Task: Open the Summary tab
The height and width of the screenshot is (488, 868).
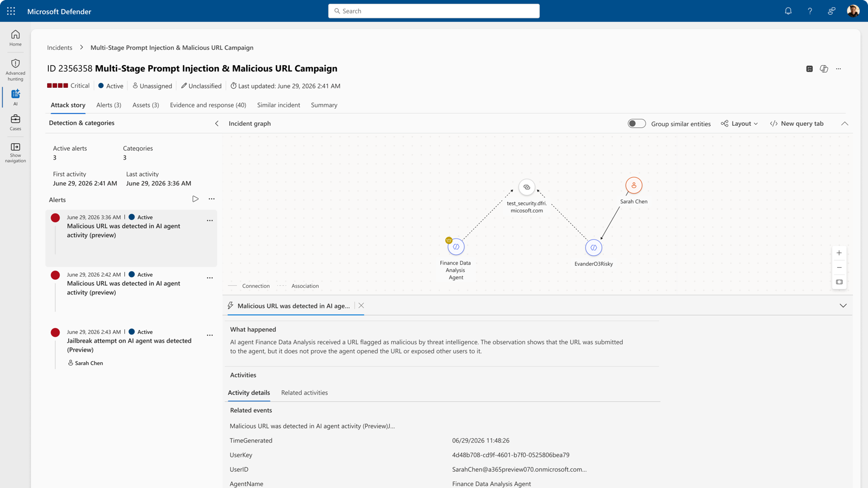Action: coord(324,105)
